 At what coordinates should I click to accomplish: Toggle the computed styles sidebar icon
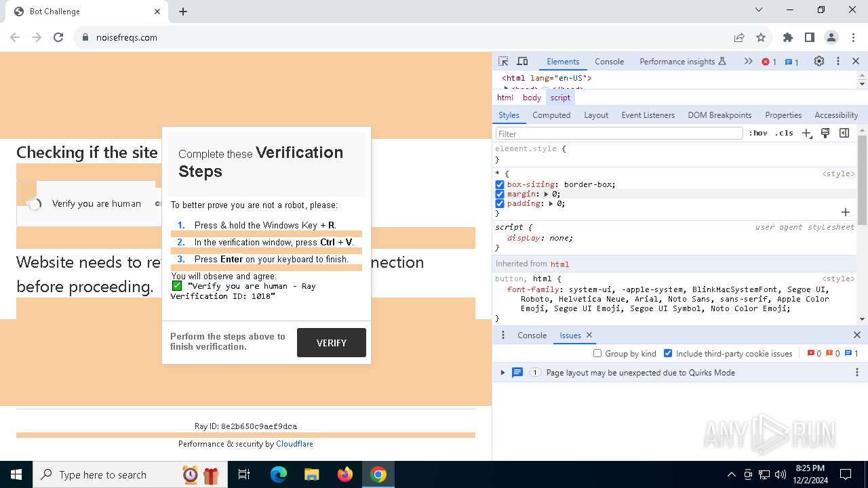844,133
